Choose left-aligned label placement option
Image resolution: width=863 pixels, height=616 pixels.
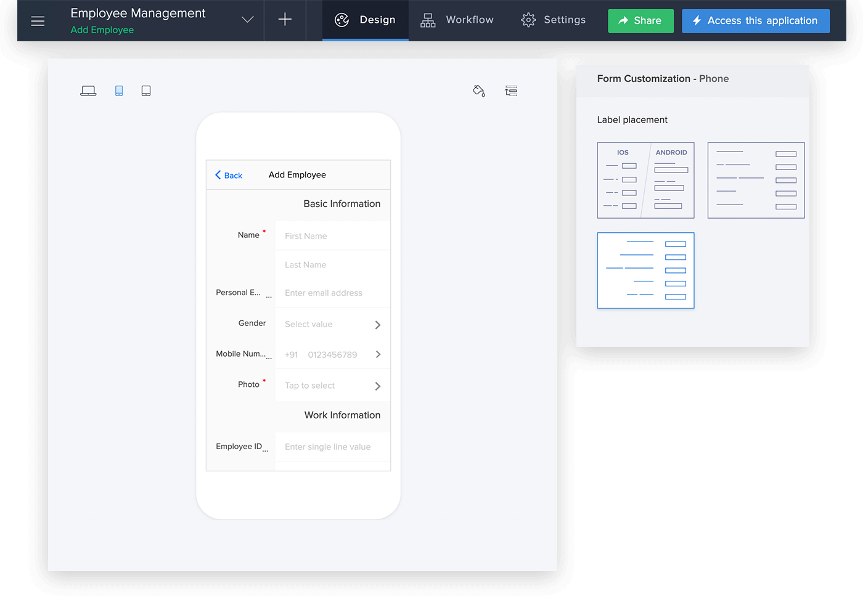[x=756, y=180]
